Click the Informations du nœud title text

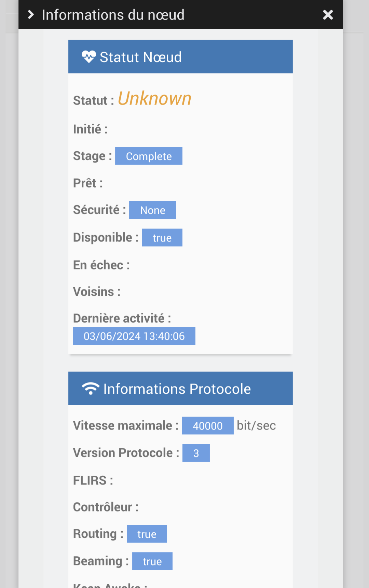point(113,15)
